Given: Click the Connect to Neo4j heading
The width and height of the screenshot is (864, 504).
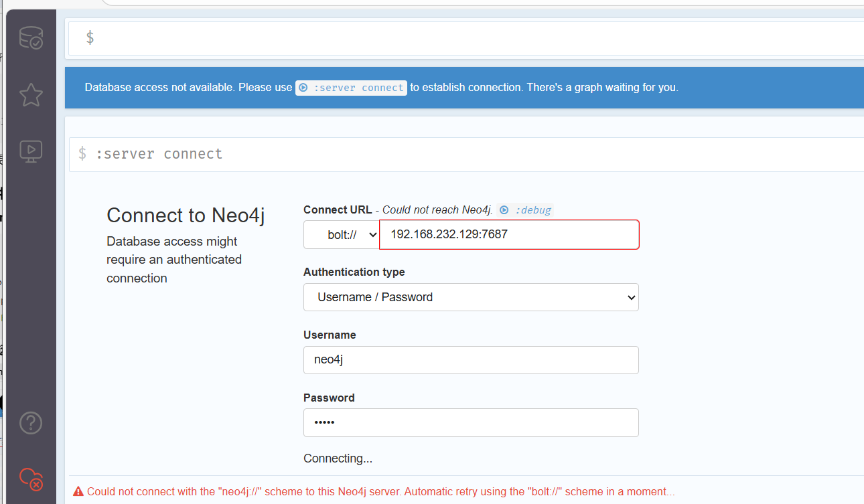Looking at the screenshot, I should [186, 216].
